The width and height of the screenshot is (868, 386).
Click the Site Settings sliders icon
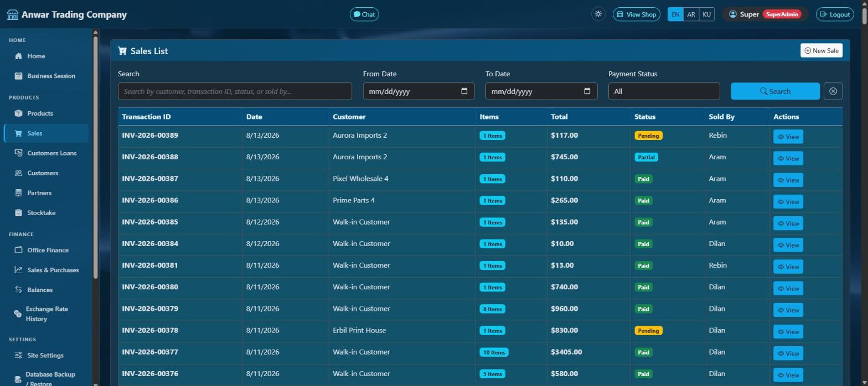[18, 356]
